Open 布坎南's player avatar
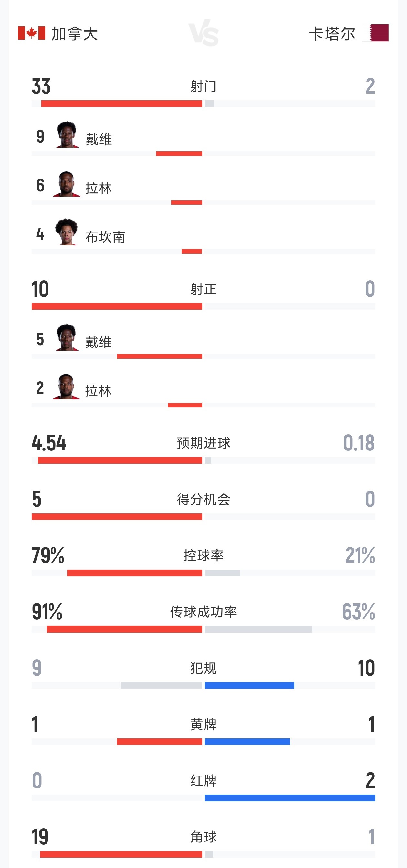Image resolution: width=407 pixels, height=868 pixels. tap(67, 232)
